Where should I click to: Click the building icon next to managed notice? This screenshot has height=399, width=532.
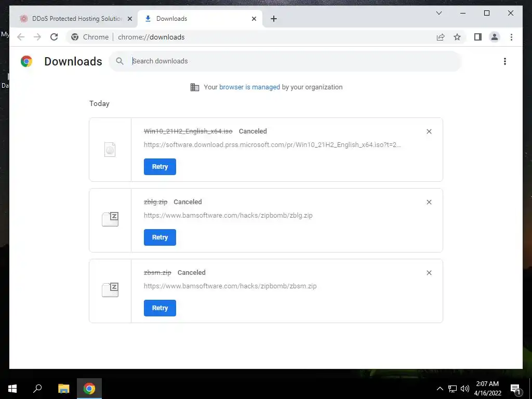pyautogui.click(x=195, y=87)
